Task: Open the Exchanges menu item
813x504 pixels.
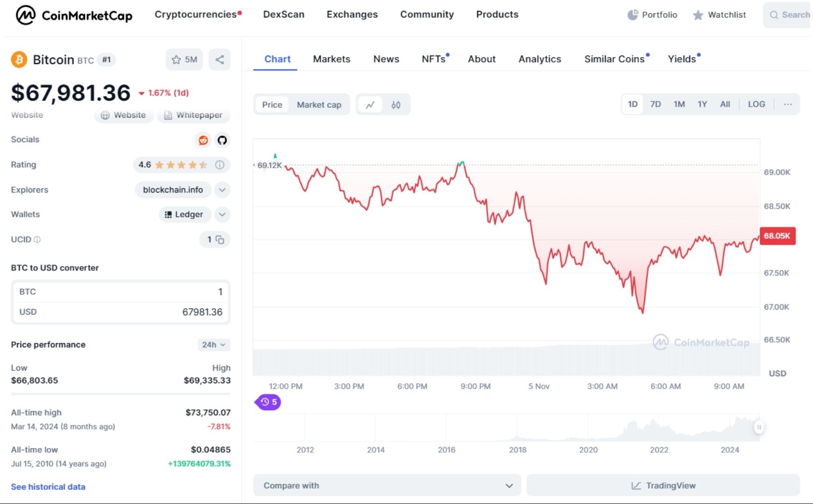Action: coord(352,14)
